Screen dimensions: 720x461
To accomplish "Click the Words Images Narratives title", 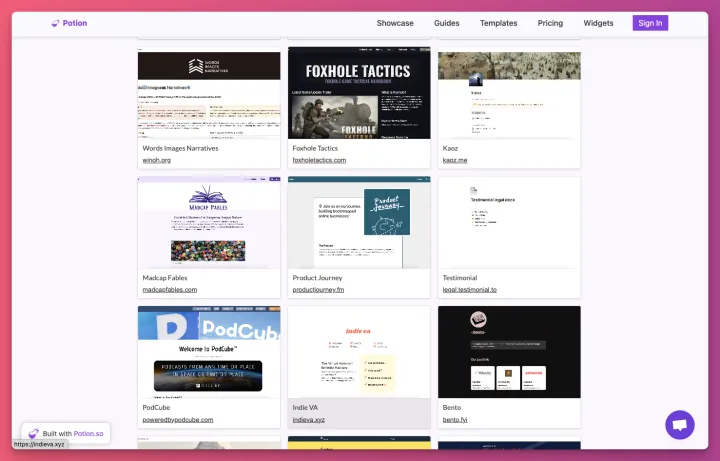I will (x=180, y=148).
